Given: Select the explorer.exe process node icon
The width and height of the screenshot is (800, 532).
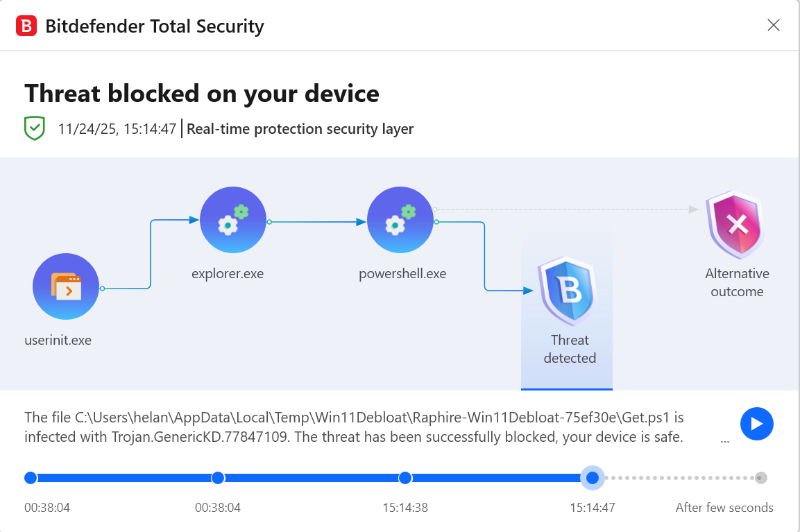Looking at the screenshot, I should [x=233, y=220].
